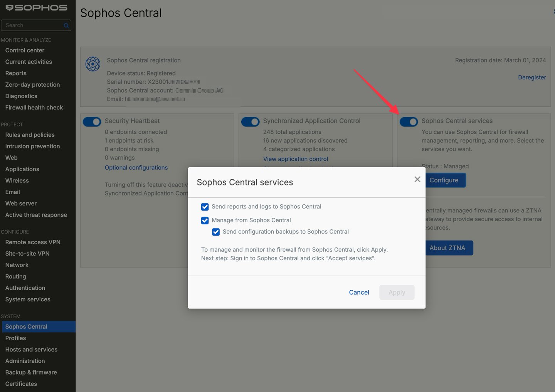Open Applications menu item
This screenshot has height=392, width=555.
coord(22,169)
